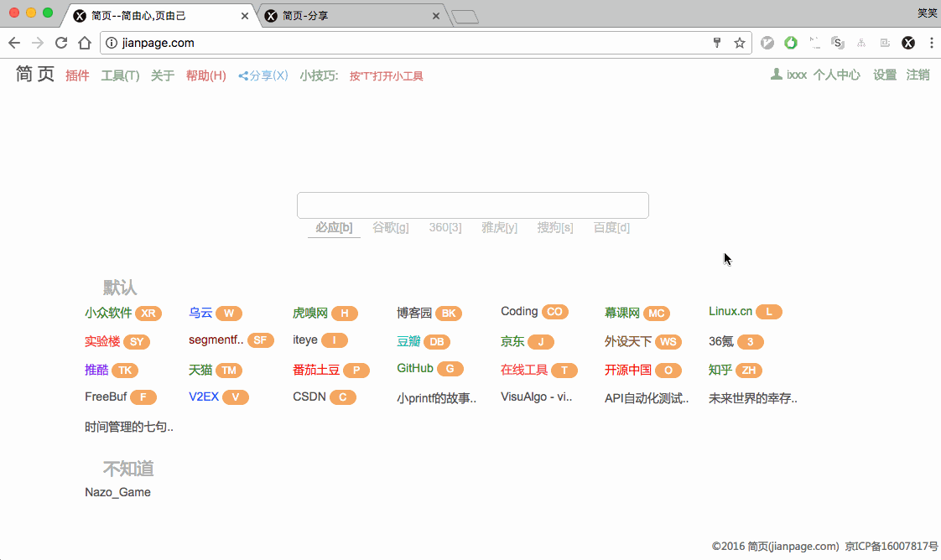
Task: Select the 360[3] search engine
Action: coord(445,228)
